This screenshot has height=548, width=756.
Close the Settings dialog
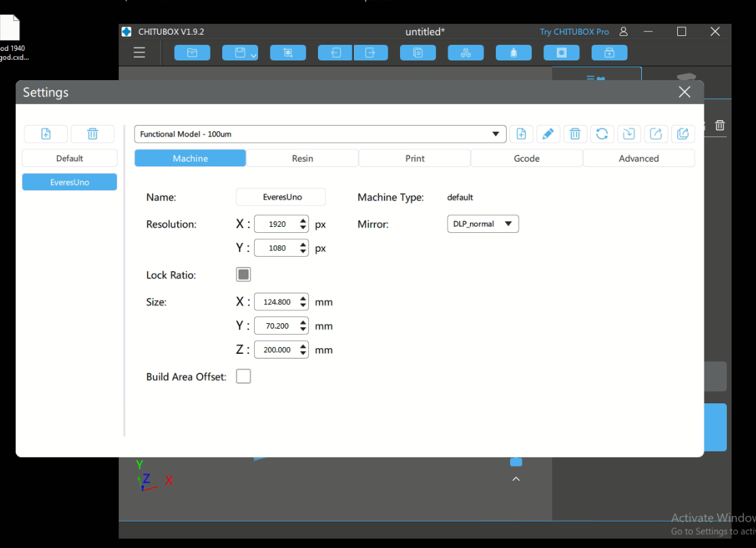(x=684, y=92)
